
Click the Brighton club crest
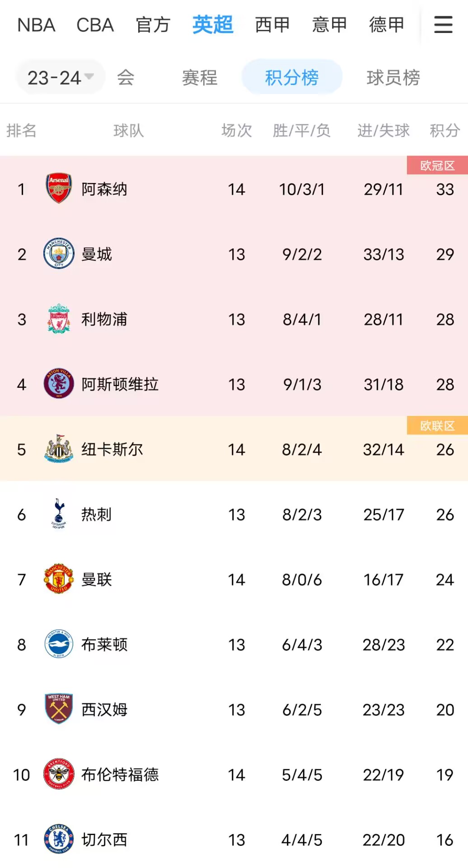59,644
